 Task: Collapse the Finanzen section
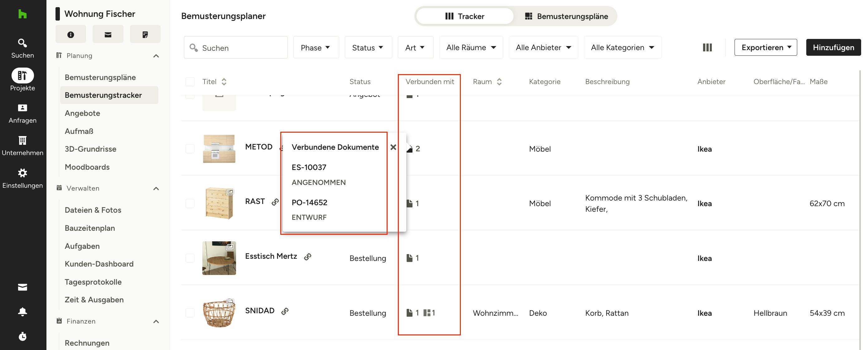(x=156, y=321)
